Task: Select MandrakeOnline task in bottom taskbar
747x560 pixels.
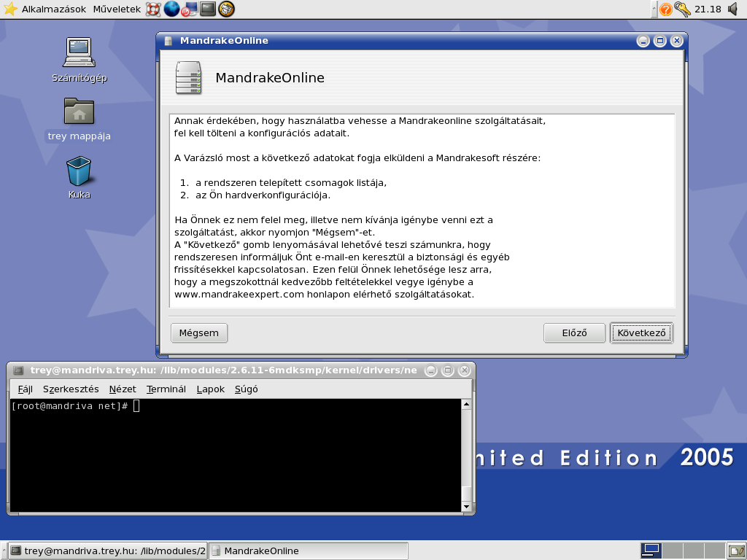Action: pos(309,551)
